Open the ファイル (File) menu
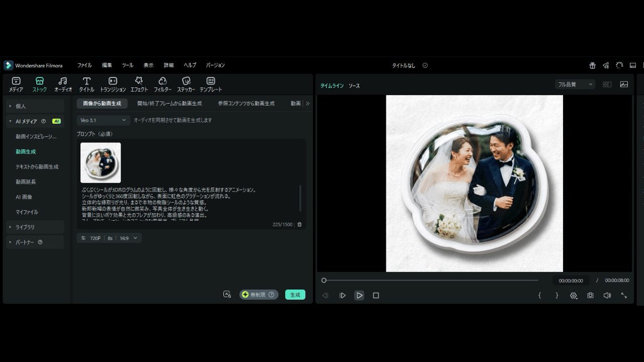The height and width of the screenshot is (362, 644). (x=85, y=65)
